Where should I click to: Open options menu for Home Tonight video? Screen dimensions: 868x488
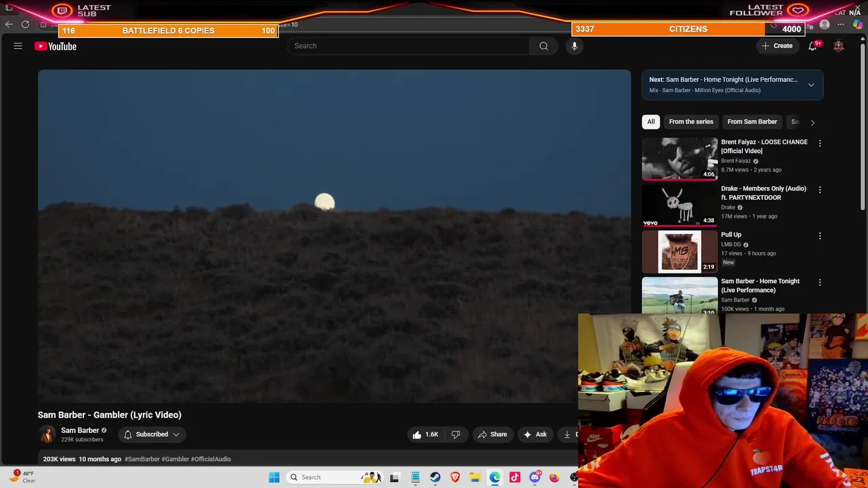820,282
